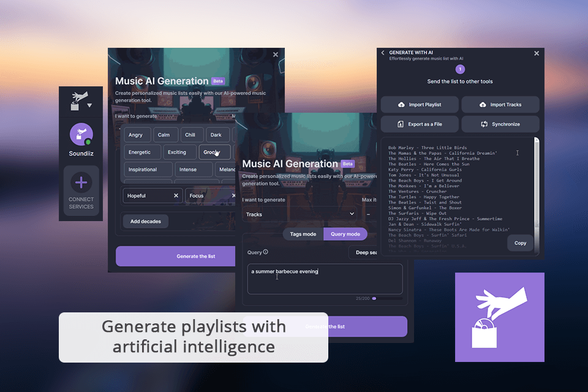588x392 pixels.
Task: Click the track list scrollbar
Action: pos(537,196)
